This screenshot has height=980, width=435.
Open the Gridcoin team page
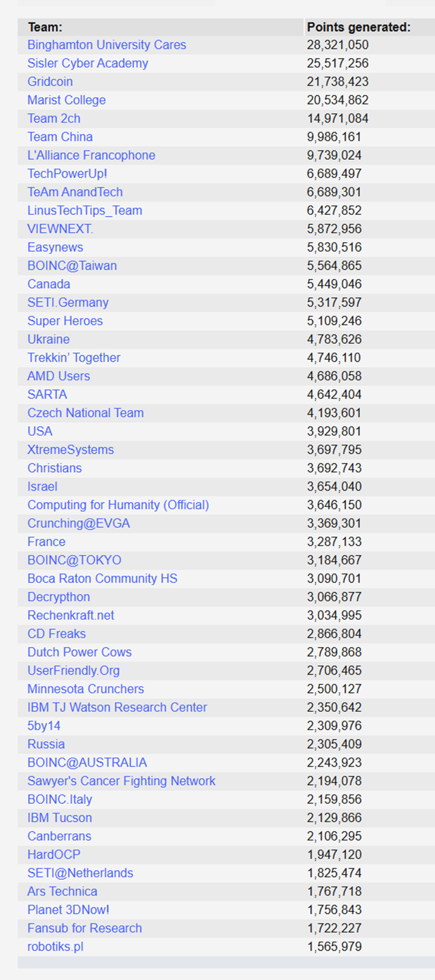point(50,82)
